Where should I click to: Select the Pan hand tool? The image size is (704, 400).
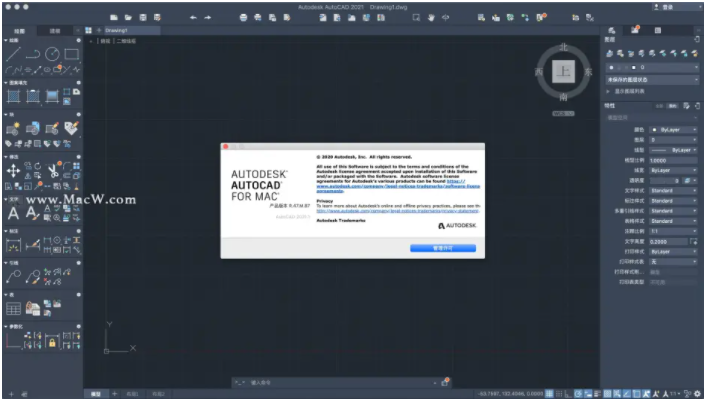click(x=431, y=18)
